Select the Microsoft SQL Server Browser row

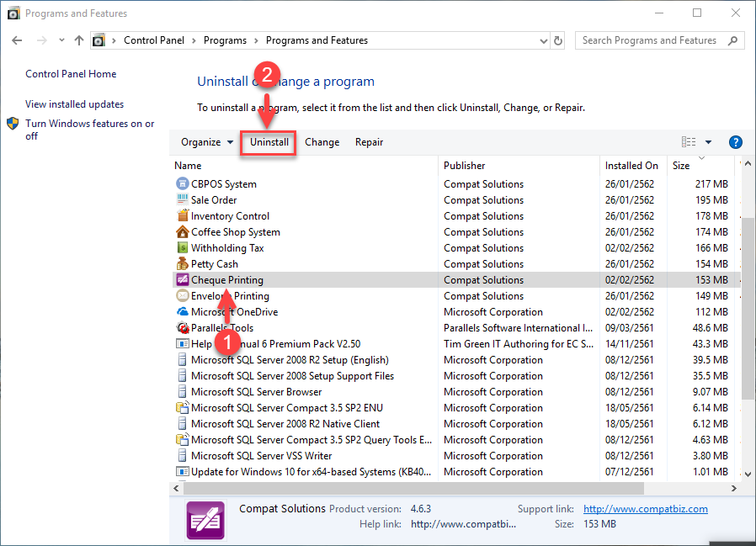pos(456,392)
